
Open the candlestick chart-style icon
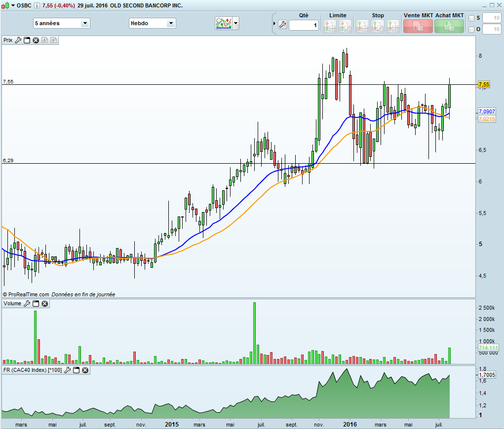5,5
